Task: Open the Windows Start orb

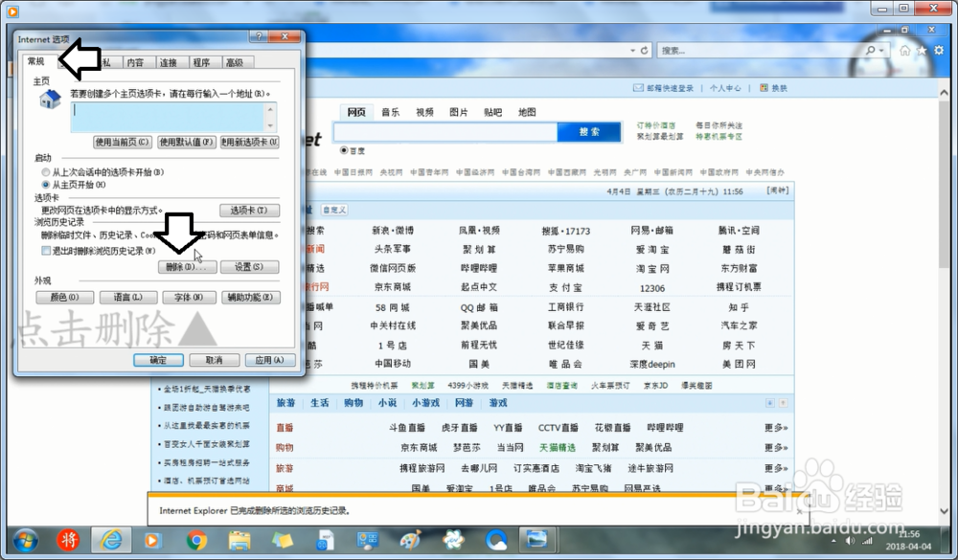Action: tap(25, 541)
